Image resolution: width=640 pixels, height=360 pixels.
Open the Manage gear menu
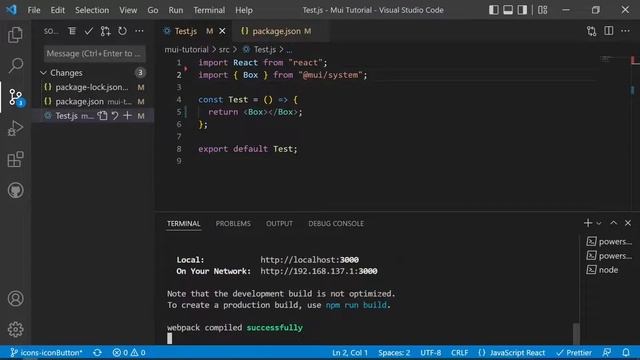(x=16, y=329)
